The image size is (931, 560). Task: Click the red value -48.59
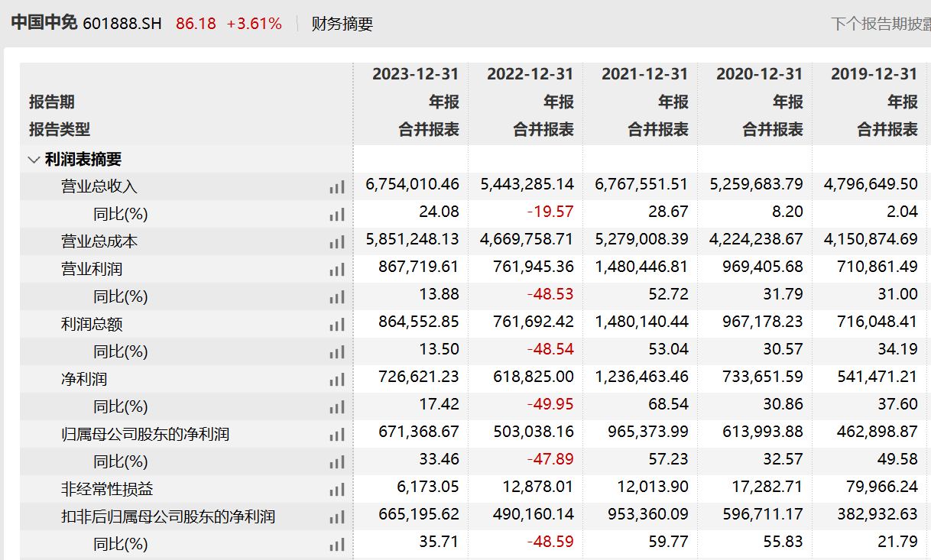[550, 542]
